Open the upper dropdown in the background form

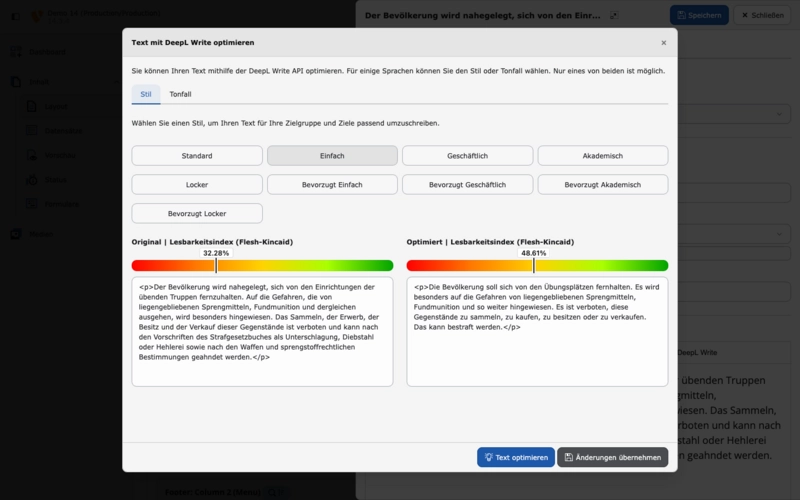pyautogui.click(x=734, y=114)
